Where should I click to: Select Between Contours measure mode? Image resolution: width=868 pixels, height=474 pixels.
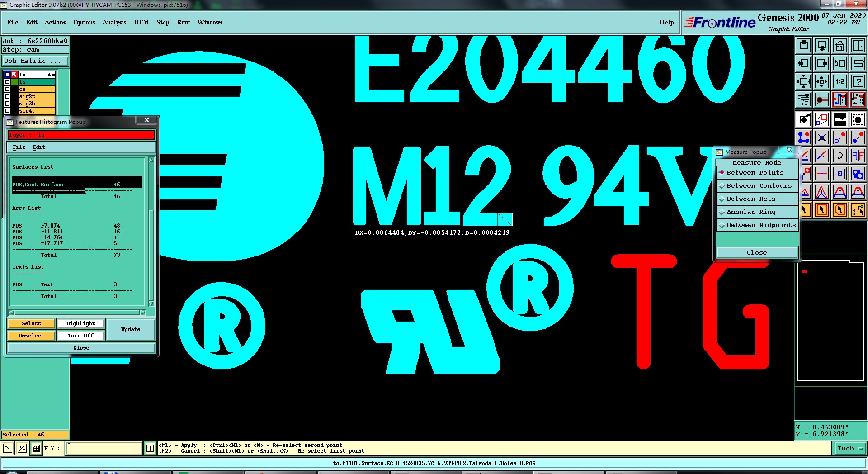coord(757,186)
